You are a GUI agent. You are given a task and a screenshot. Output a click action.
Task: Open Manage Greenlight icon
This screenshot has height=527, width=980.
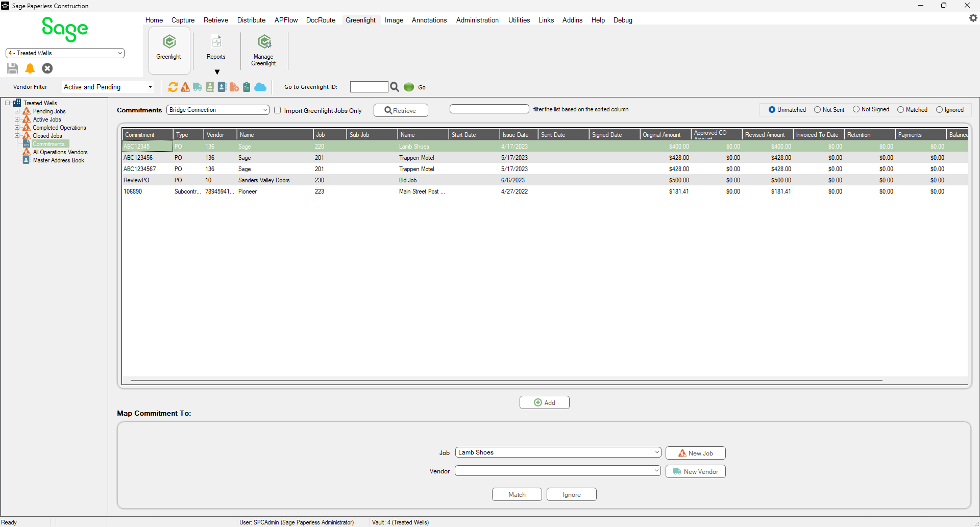pos(264,41)
